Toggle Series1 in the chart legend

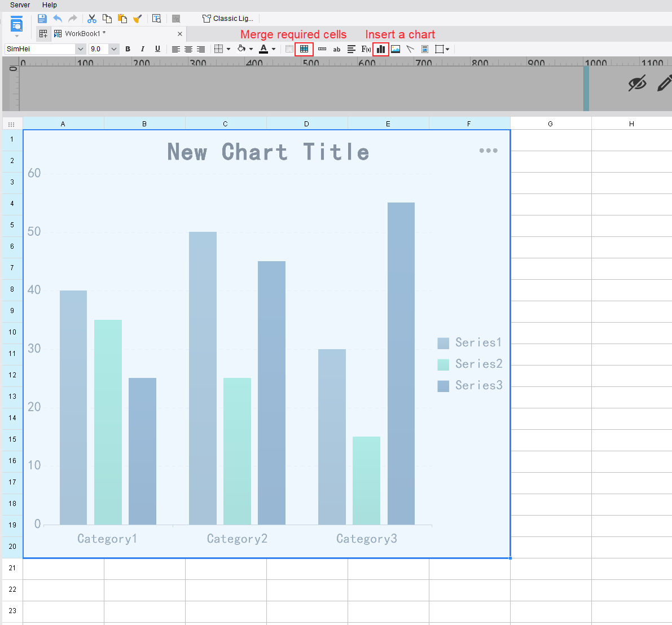(469, 343)
